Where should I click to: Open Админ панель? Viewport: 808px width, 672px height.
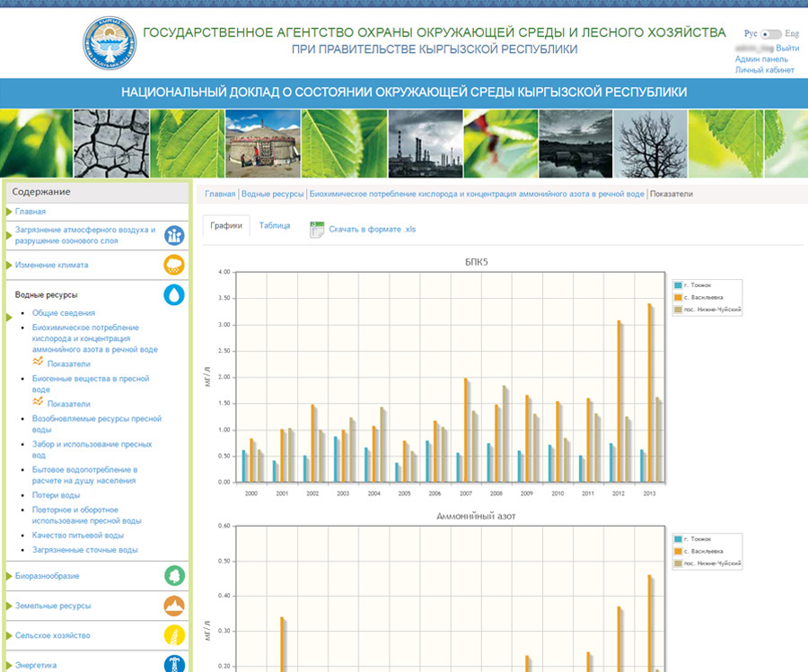tap(761, 59)
